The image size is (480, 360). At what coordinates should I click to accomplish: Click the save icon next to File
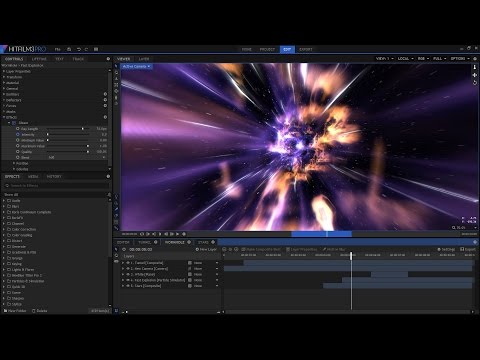69,49
